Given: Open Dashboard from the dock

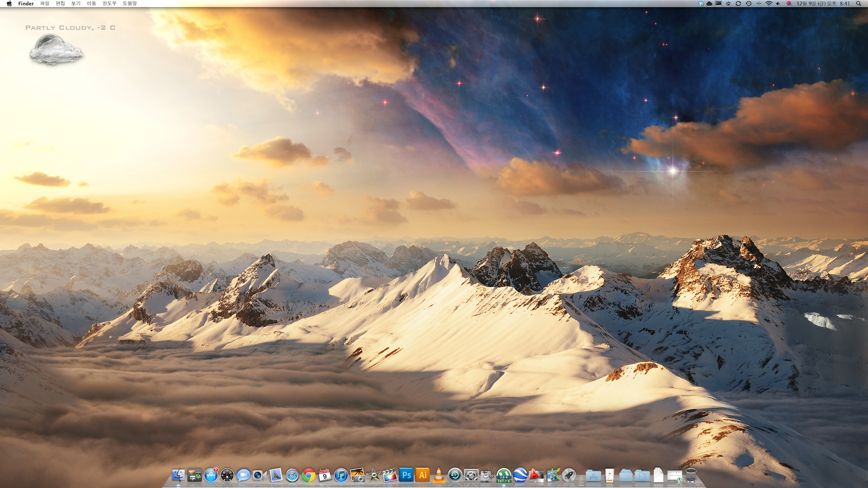Looking at the screenshot, I should click(x=227, y=476).
